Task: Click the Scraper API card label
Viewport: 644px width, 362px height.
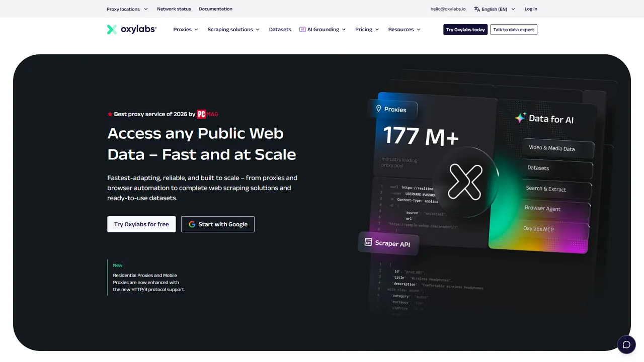Action: coord(392,243)
